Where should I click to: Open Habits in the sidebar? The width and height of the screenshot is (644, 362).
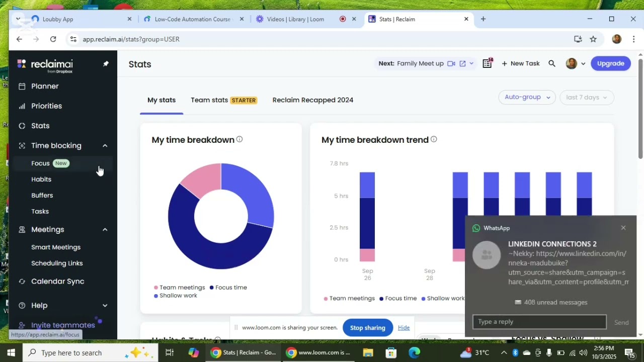[x=41, y=179]
